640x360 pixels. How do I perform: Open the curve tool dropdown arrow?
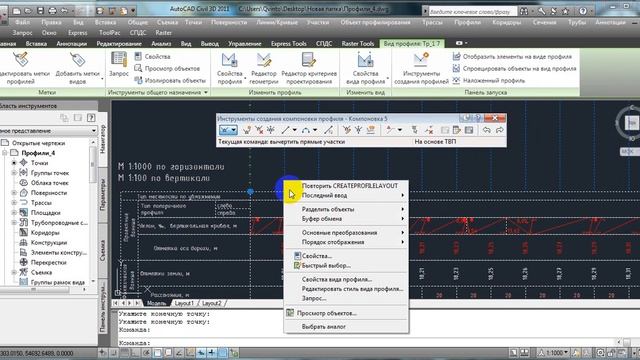pos(315,130)
